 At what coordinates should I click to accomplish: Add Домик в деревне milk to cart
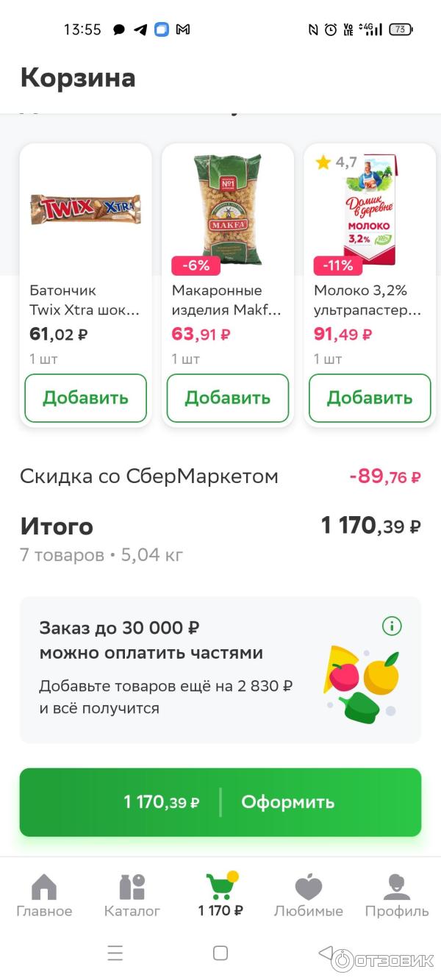coord(370,398)
